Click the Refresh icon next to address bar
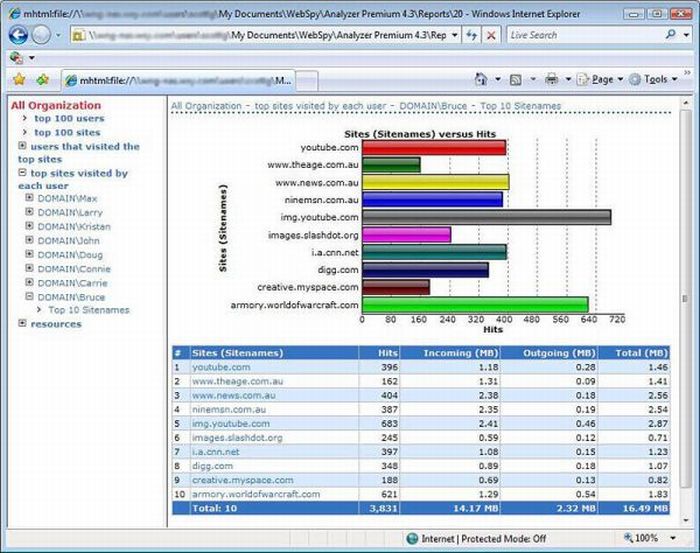Image resolution: width=700 pixels, height=553 pixels. coord(472,35)
